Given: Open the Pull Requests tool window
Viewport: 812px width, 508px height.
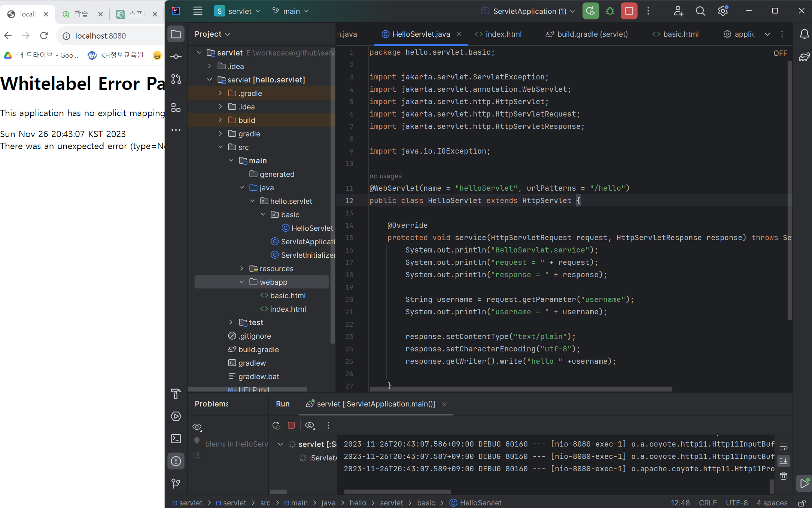Looking at the screenshot, I should point(176,79).
